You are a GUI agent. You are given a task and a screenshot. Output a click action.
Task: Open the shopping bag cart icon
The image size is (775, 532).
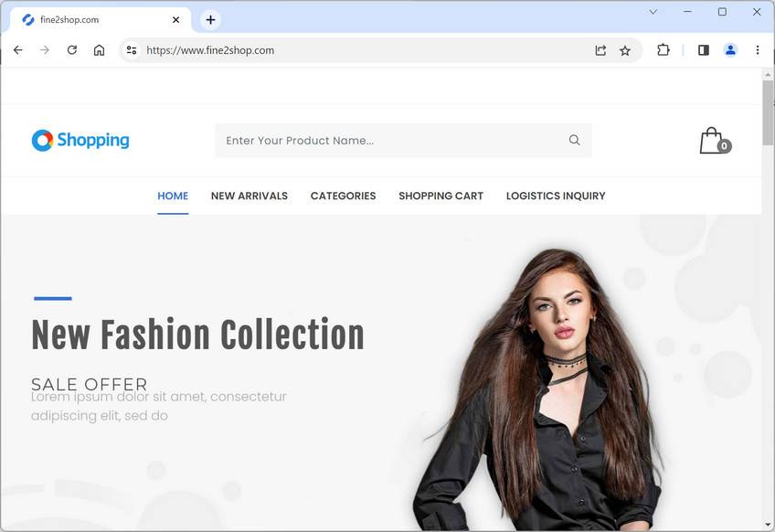pos(716,141)
